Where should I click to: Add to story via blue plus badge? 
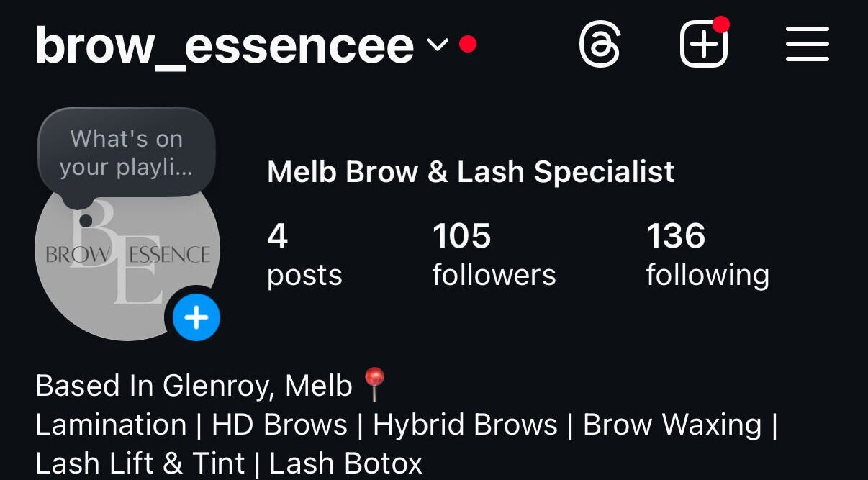196,317
